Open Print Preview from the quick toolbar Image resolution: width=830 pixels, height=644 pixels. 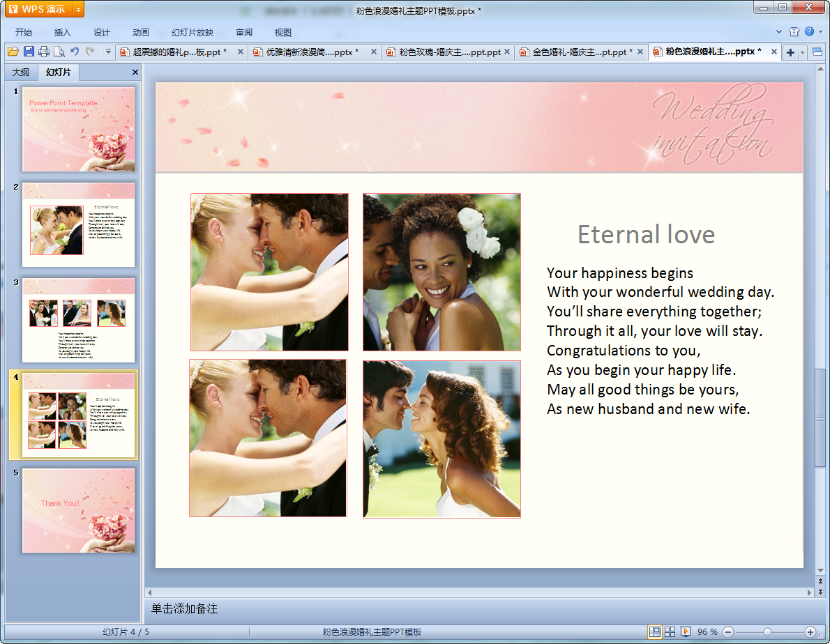tap(59, 52)
